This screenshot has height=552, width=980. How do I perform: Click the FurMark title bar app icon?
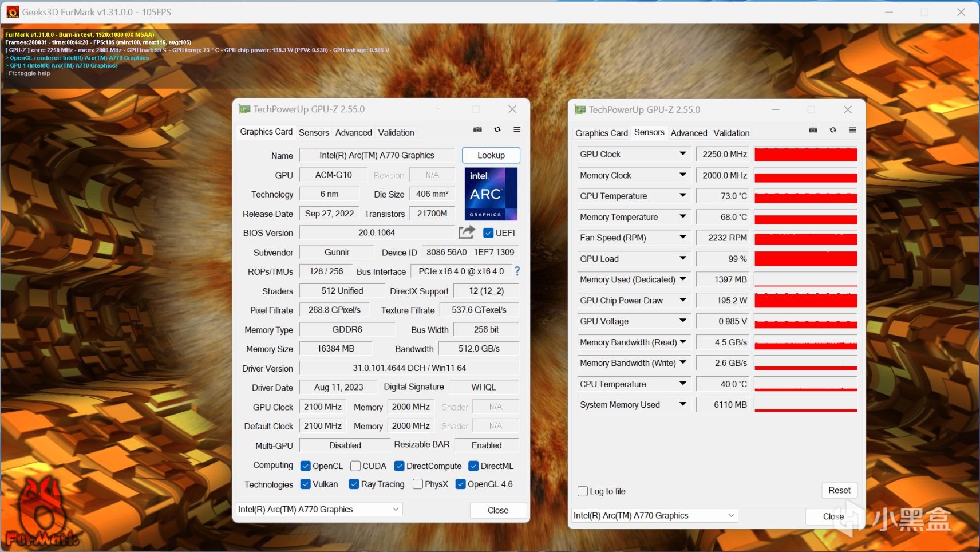coord(12,12)
